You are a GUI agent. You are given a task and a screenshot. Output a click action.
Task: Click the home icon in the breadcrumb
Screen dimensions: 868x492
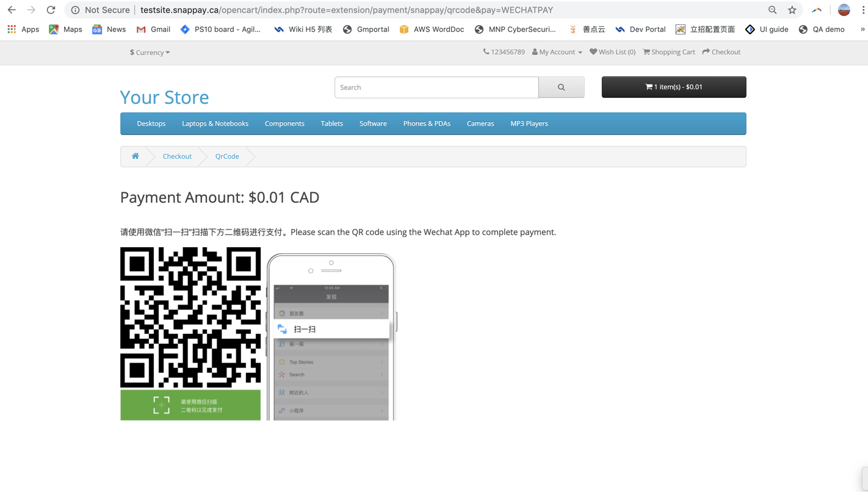(x=136, y=156)
